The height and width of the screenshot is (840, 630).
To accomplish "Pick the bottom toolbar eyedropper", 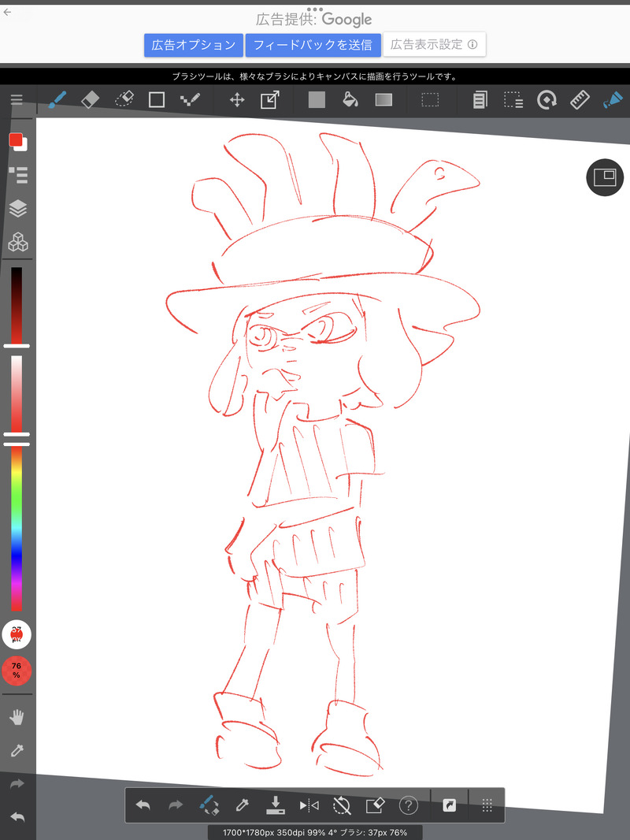I will tap(242, 805).
